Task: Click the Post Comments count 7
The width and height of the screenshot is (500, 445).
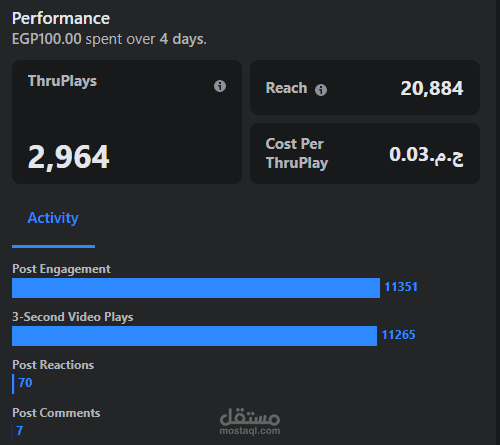Action: click(20, 431)
